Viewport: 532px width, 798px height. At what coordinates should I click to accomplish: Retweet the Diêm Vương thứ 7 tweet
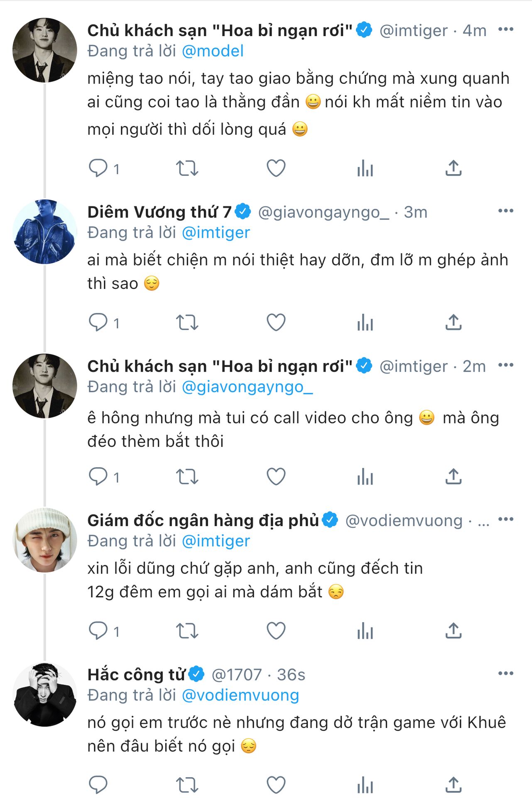(x=187, y=323)
